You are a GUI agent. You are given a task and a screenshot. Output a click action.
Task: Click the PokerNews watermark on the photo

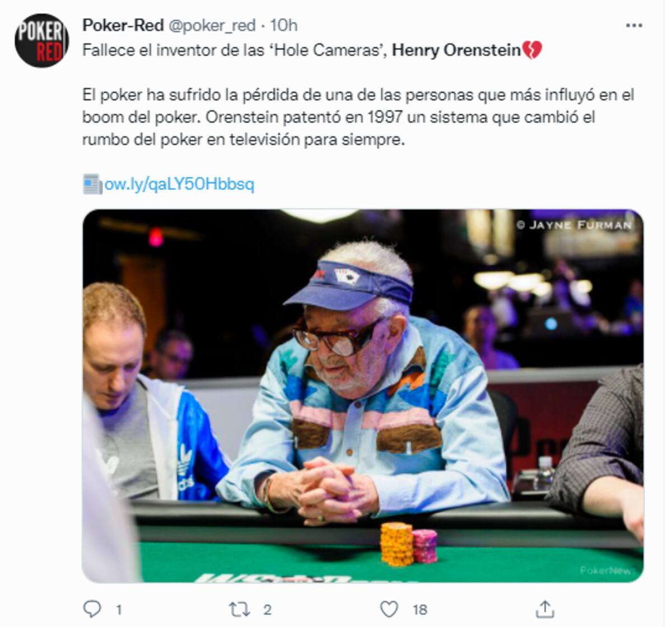[608, 570]
